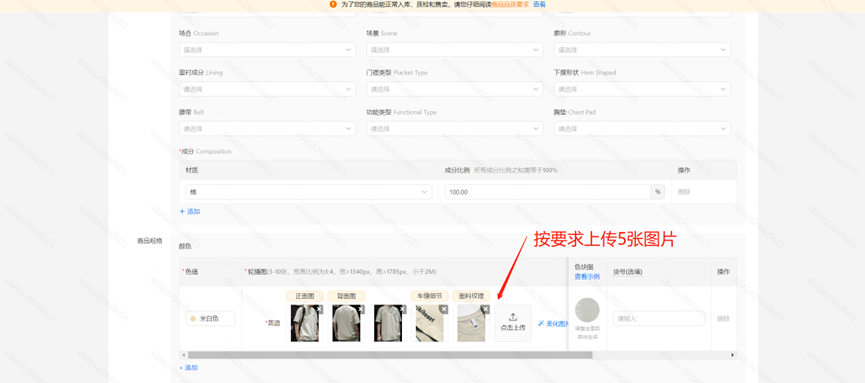
Task: Select the 面料纹理 fabric texture thumbnail
Action: click(471, 323)
